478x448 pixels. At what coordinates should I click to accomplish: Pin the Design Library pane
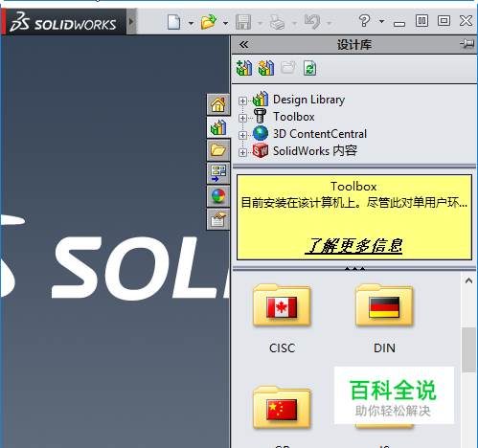point(467,43)
